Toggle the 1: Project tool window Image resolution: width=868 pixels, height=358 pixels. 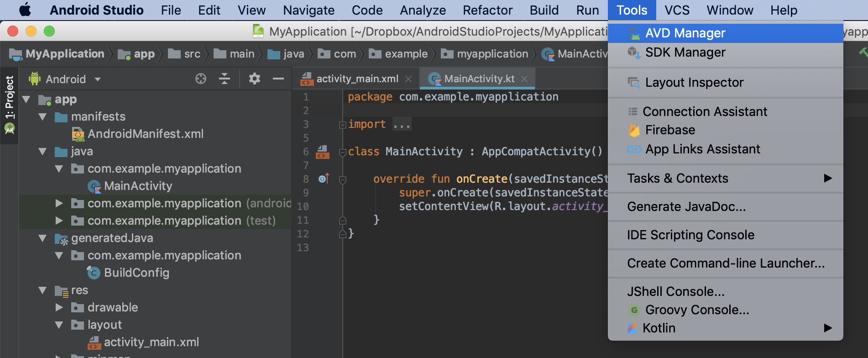pyautogui.click(x=9, y=106)
